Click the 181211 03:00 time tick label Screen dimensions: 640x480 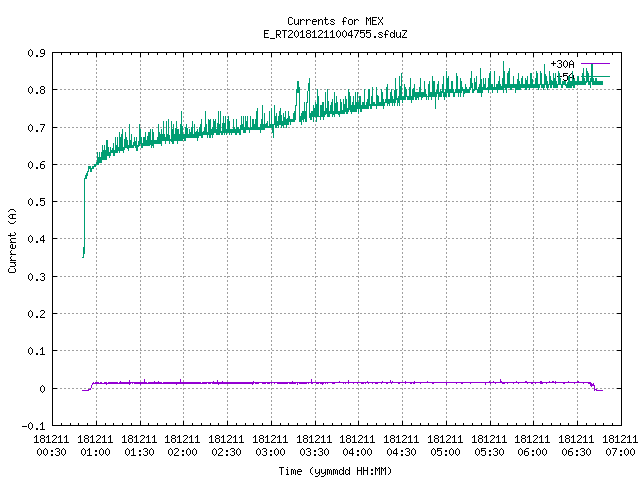coord(270,446)
